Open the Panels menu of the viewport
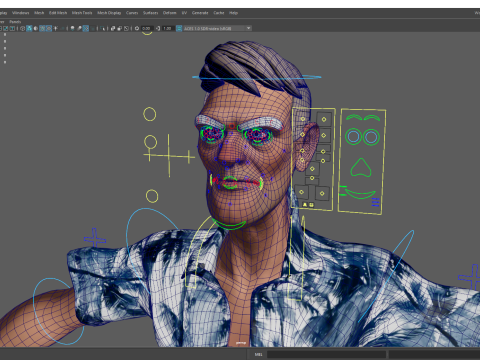Screen dimensions: 480x360 [x=15, y=22]
